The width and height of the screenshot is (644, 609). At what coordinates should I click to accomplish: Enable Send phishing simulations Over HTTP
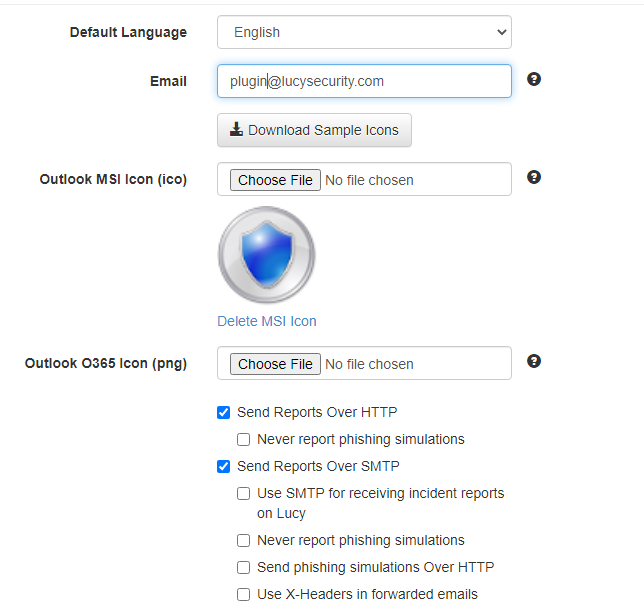click(x=244, y=568)
